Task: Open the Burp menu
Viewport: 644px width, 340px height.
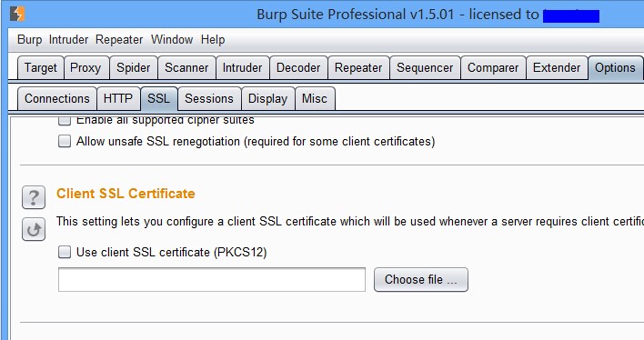Action: [x=30, y=40]
